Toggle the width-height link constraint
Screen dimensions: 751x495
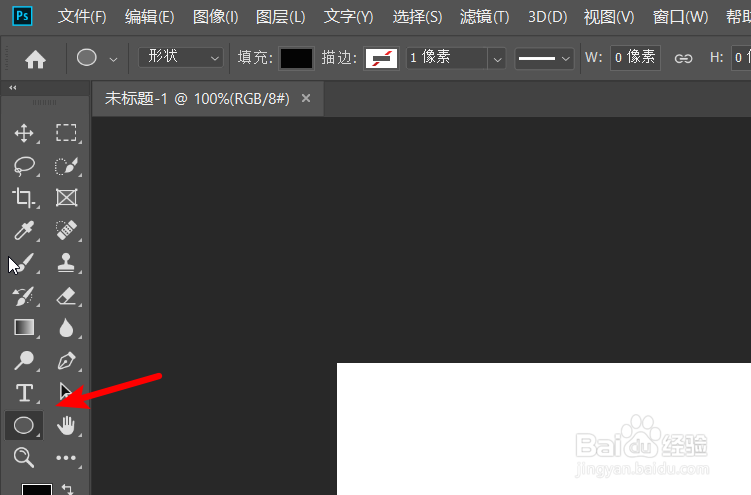(x=683, y=59)
